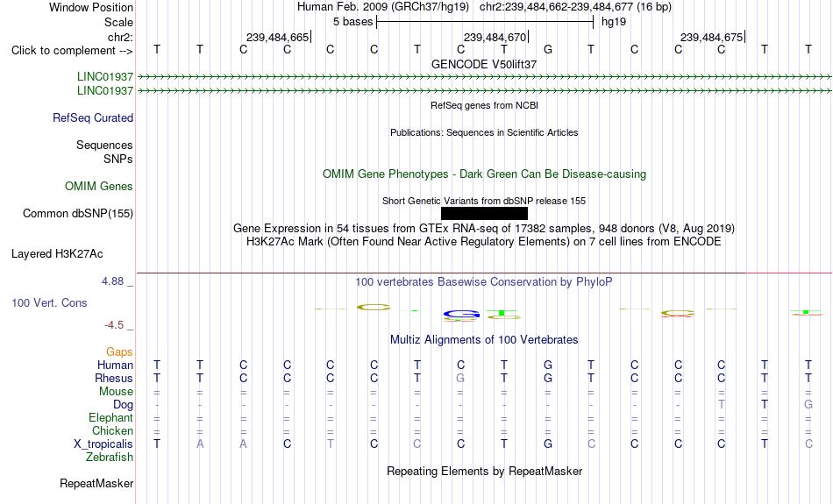Click the G base in X_tropicalis row
Image resolution: width=833 pixels, height=504 pixels.
coord(548,444)
